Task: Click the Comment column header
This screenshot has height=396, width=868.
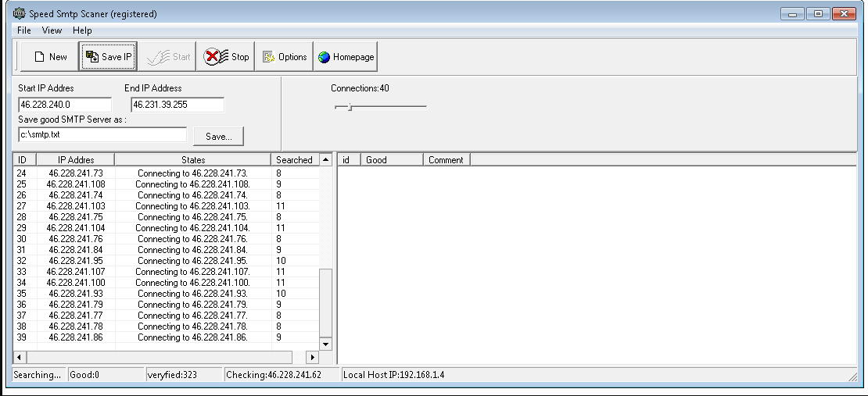Action: [x=447, y=160]
